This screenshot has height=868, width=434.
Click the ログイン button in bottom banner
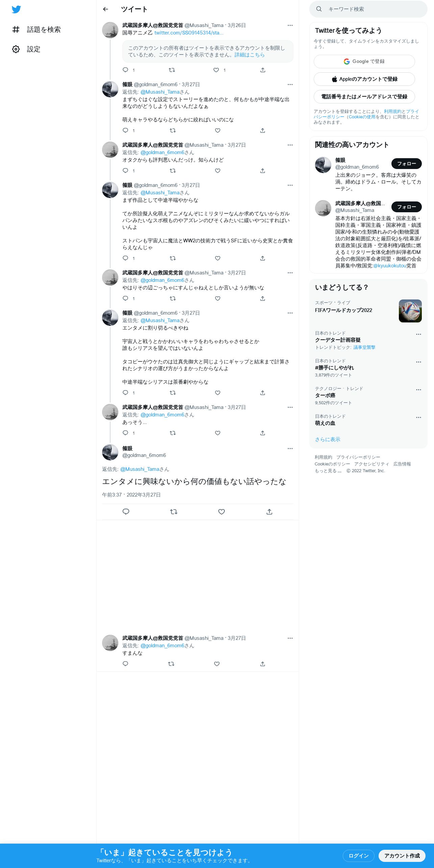click(x=358, y=856)
